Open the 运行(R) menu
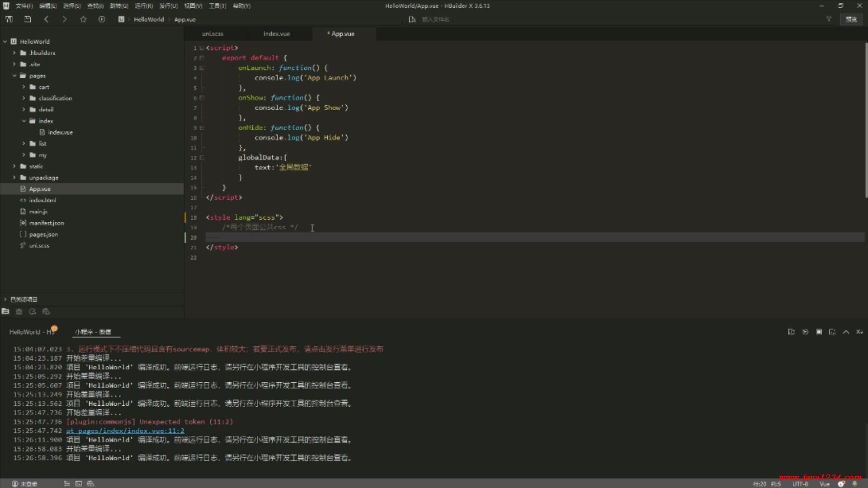Viewport: 868px width, 488px height. (144, 6)
